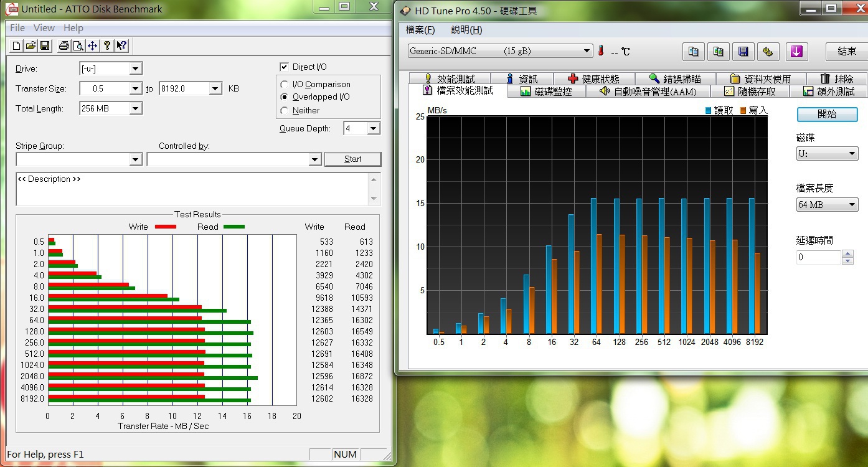Open the 額外測試 extra tests tab
Viewport: 868px width, 467px height.
click(x=829, y=92)
